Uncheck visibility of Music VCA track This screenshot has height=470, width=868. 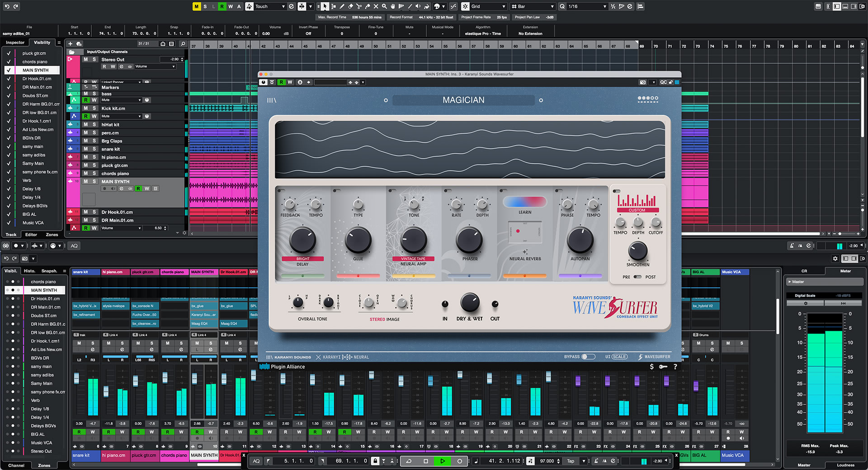[x=9, y=223]
